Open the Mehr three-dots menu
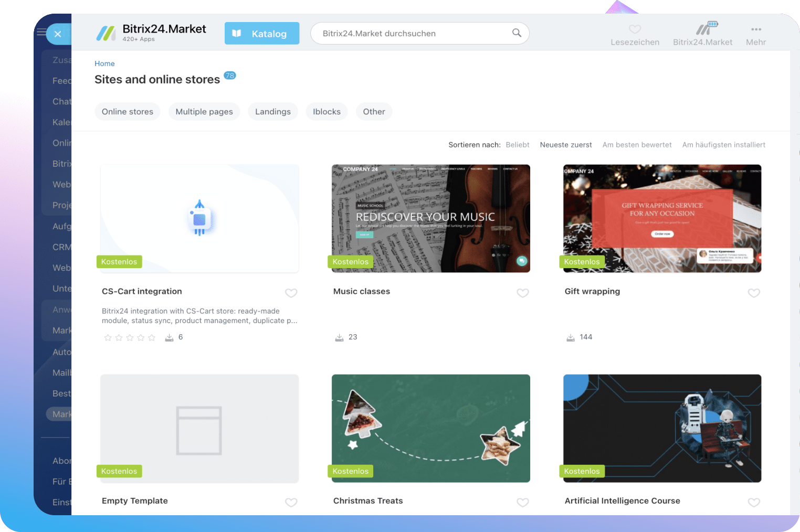This screenshot has width=800, height=532. [x=756, y=29]
